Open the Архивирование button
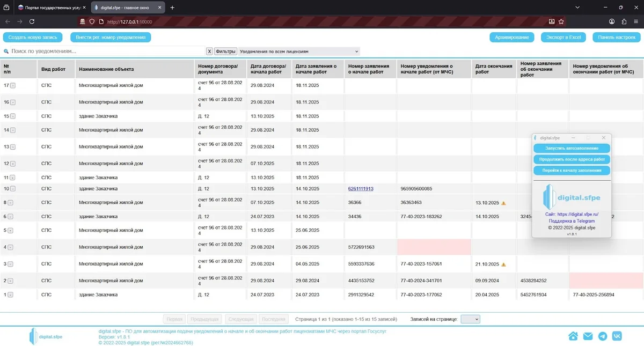 [x=512, y=38]
